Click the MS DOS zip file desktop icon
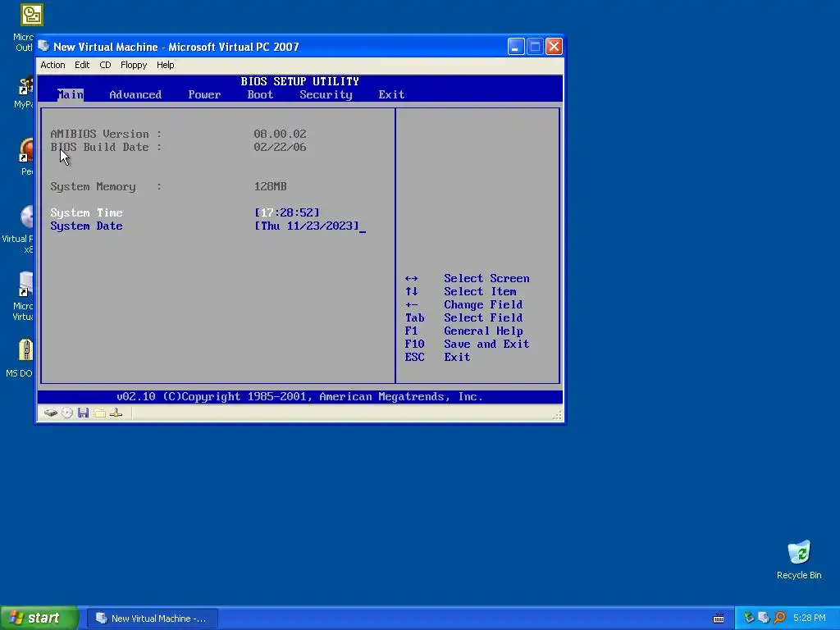The height and width of the screenshot is (630, 840). click(25, 349)
